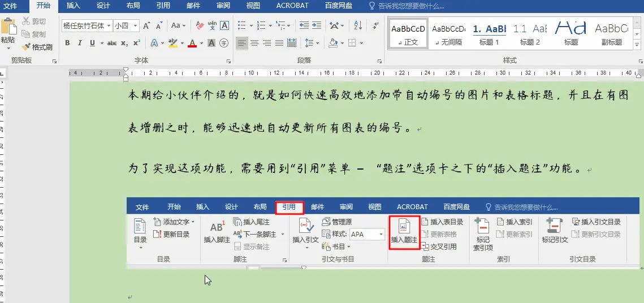Screen dimensions: 644x303
Task: Apply paragraph shading paint bucket
Action: coord(332,43)
